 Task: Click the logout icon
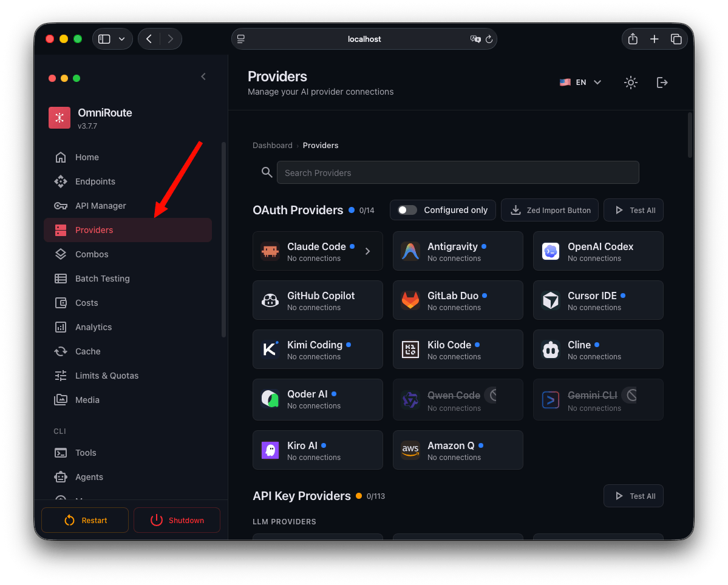[662, 83]
